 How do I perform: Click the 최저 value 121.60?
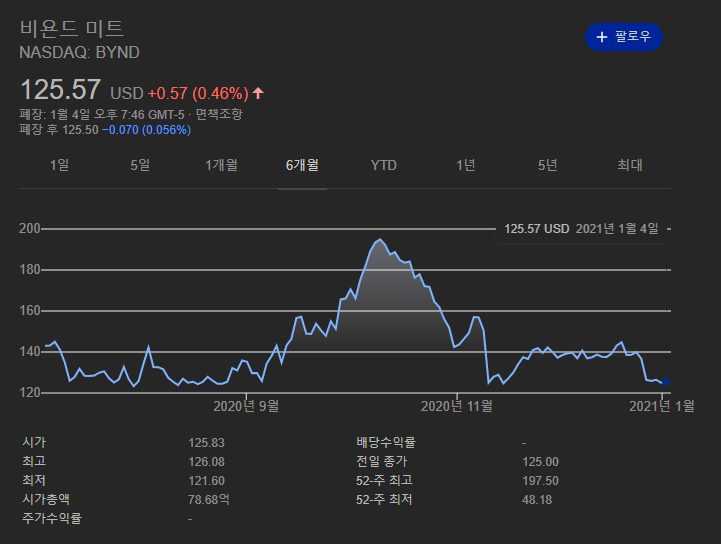tap(206, 481)
